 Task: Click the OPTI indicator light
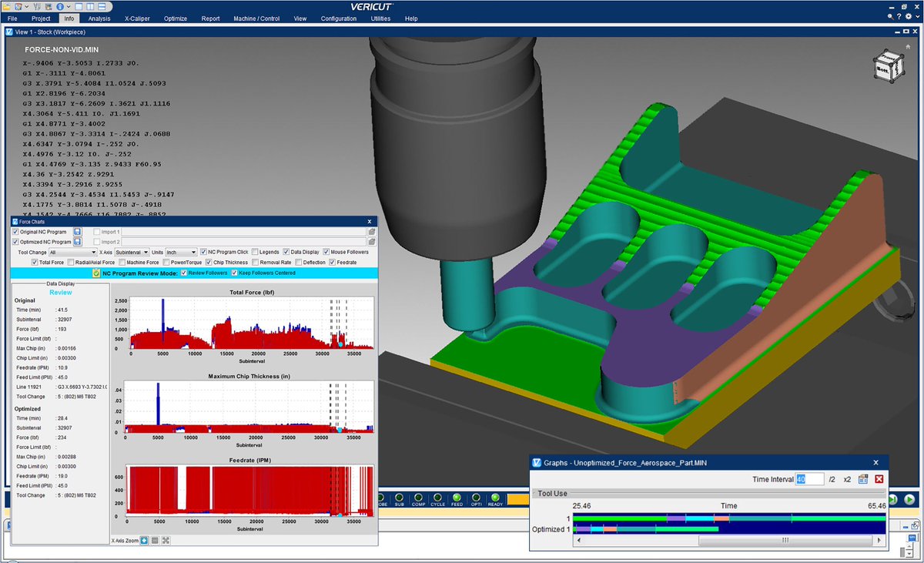tap(476, 498)
